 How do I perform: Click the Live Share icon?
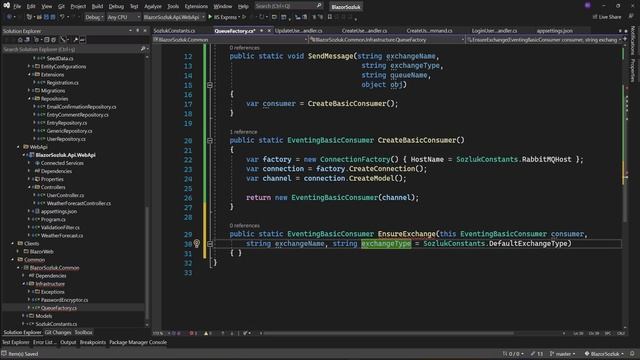point(594,17)
